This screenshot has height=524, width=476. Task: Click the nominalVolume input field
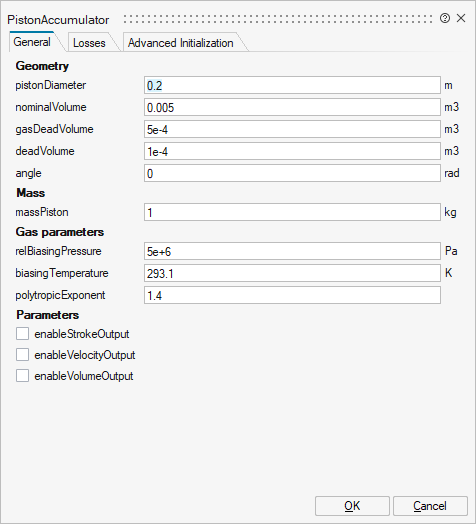click(292, 107)
